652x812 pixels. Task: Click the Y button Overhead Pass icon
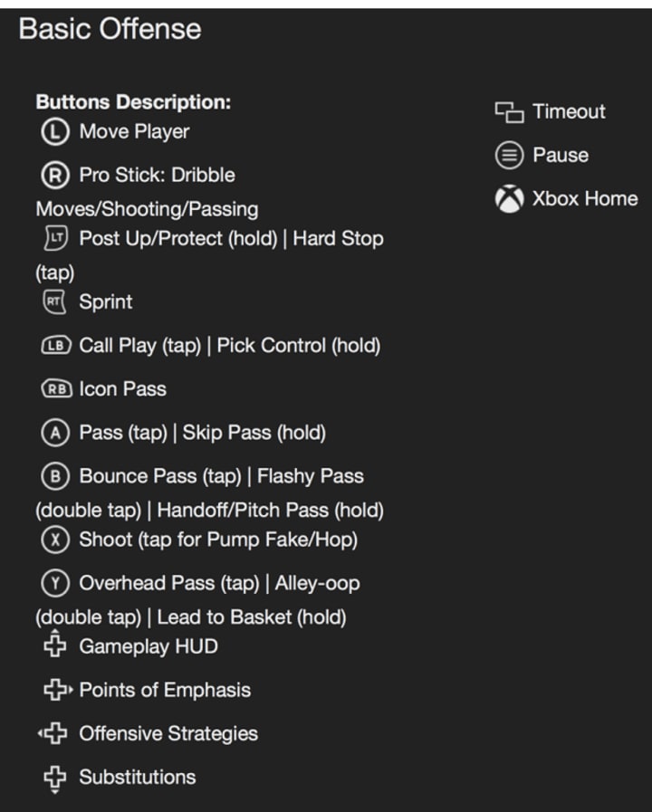click(55, 583)
